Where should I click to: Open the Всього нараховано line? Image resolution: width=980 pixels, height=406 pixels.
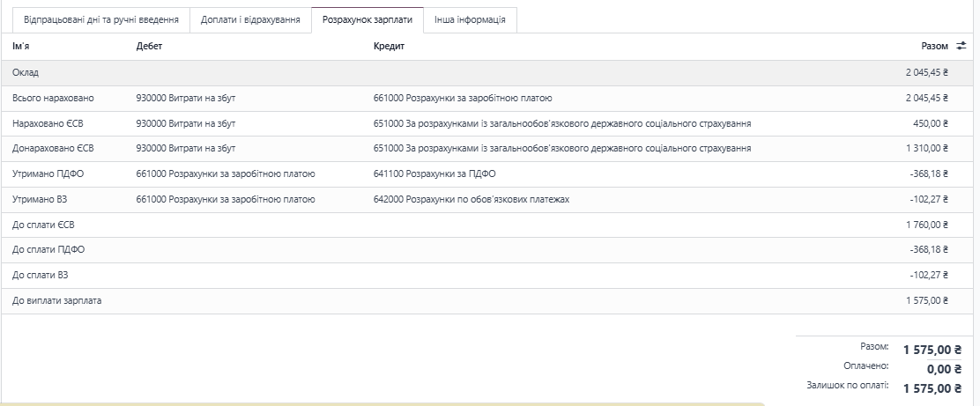click(53, 98)
